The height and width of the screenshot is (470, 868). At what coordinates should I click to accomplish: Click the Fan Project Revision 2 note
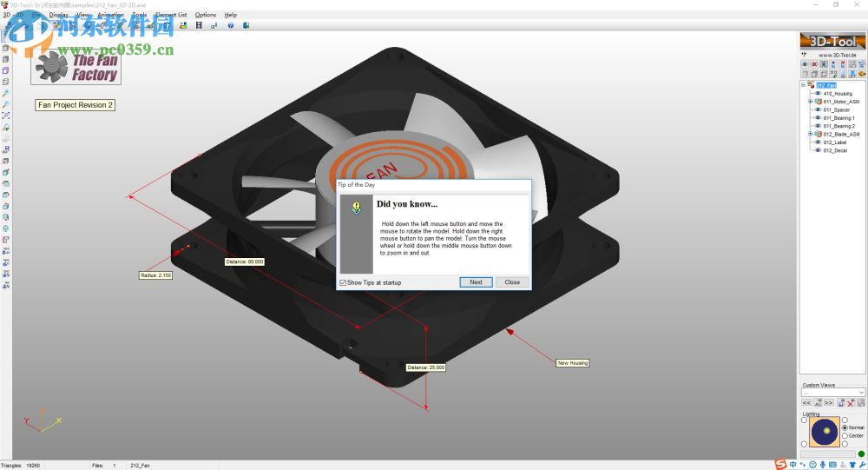pyautogui.click(x=76, y=105)
